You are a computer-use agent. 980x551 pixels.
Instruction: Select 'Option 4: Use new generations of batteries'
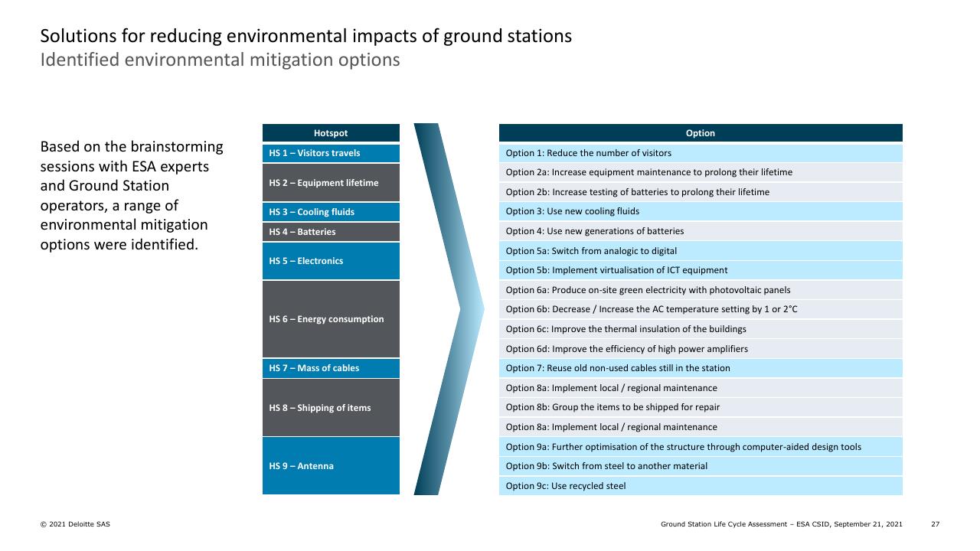tap(701, 231)
